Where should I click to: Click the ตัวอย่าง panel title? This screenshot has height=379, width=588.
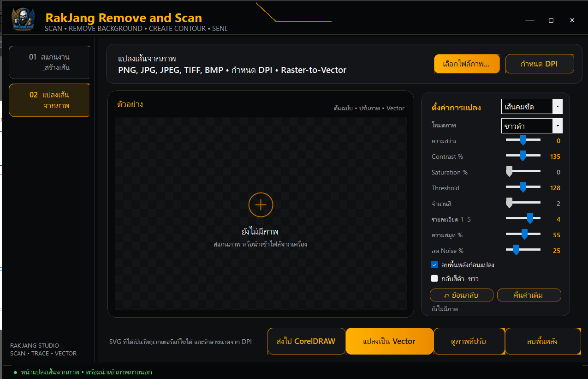[130, 104]
